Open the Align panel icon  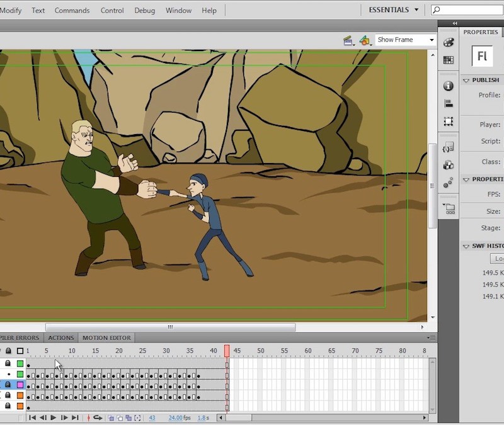(x=449, y=103)
